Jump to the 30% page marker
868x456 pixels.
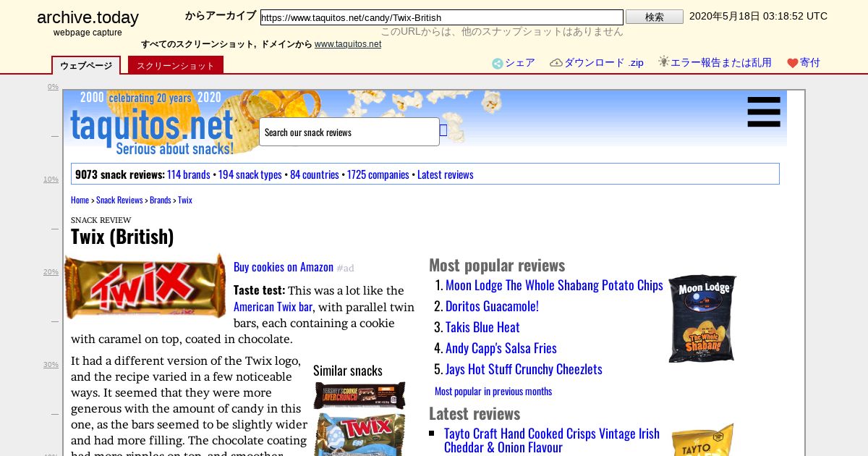[51, 365]
